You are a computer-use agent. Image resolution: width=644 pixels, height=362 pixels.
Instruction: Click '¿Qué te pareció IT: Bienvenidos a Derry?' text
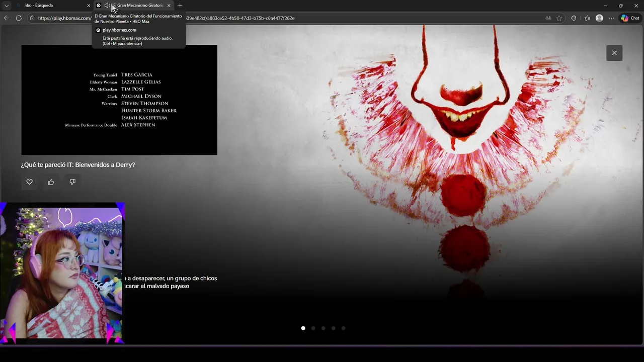pos(78,165)
